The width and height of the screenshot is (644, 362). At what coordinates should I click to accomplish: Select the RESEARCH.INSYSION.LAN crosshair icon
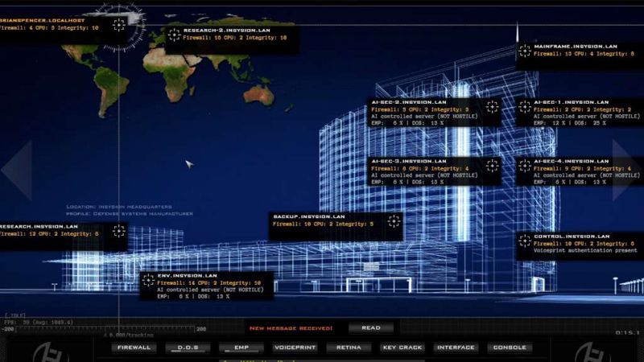click(x=119, y=231)
